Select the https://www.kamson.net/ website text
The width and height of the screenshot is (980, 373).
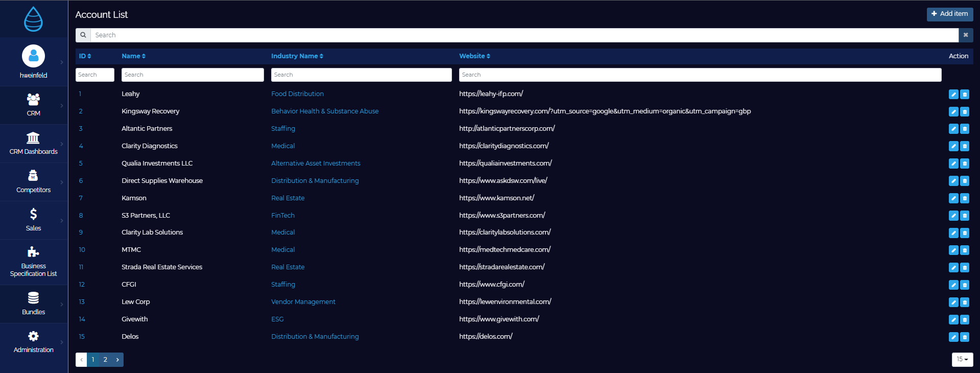pyautogui.click(x=496, y=198)
